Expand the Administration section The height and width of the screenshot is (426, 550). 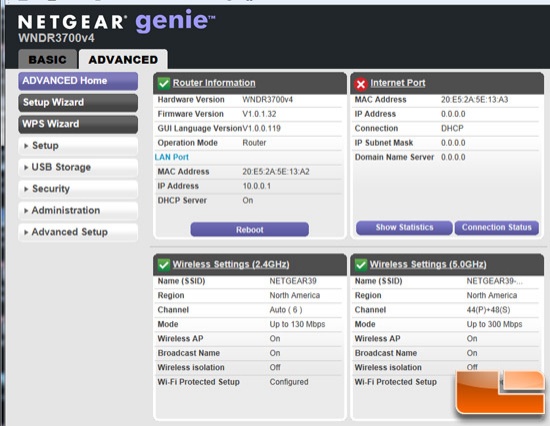click(x=78, y=211)
